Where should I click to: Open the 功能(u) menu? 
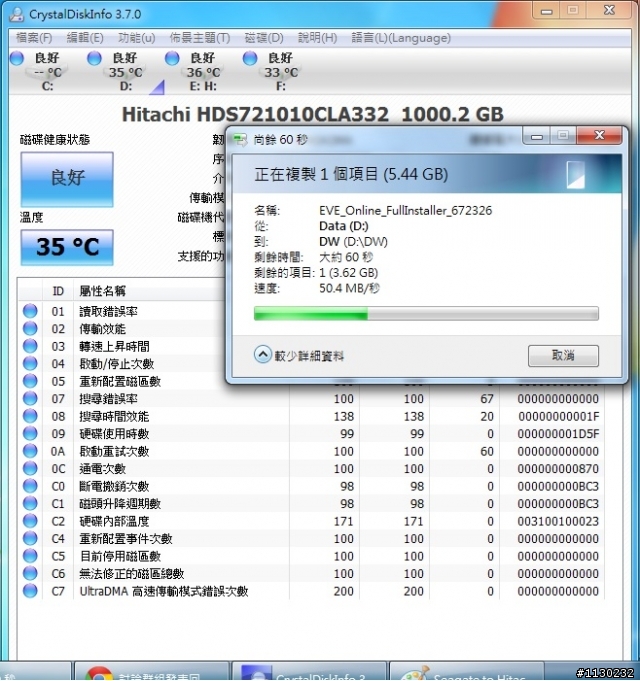pos(136,38)
